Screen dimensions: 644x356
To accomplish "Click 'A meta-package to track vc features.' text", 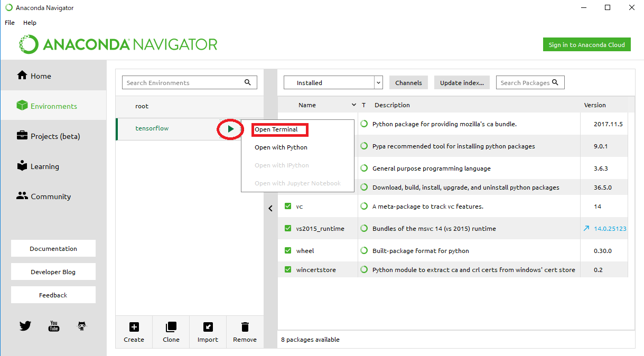I will click(x=427, y=207).
